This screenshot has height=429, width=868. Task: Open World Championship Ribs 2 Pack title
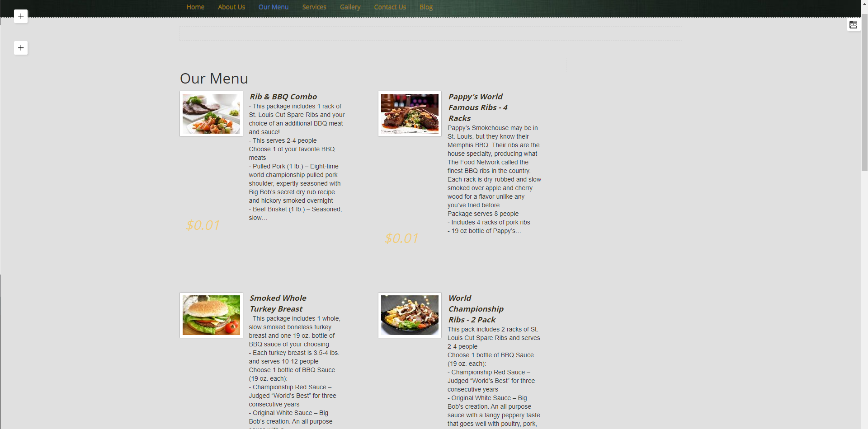coord(476,309)
